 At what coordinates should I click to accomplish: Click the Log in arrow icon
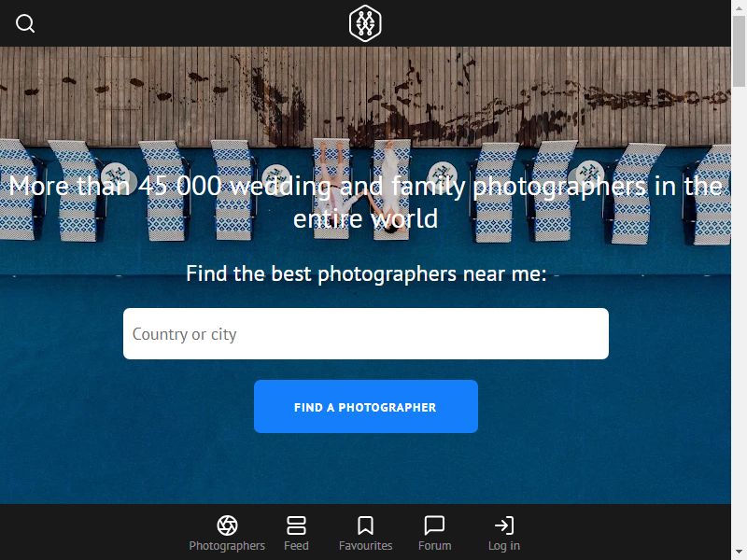504,525
